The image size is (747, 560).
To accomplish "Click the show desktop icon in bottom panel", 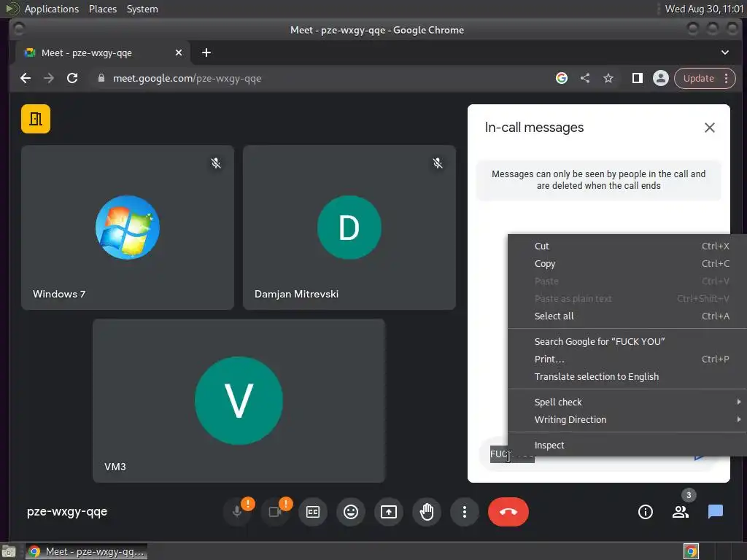I will coord(9,552).
